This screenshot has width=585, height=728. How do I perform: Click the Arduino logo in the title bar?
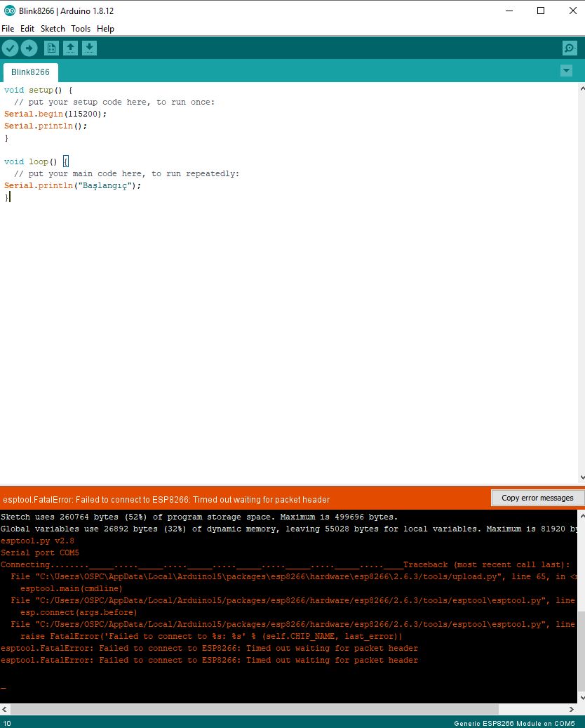[x=9, y=11]
